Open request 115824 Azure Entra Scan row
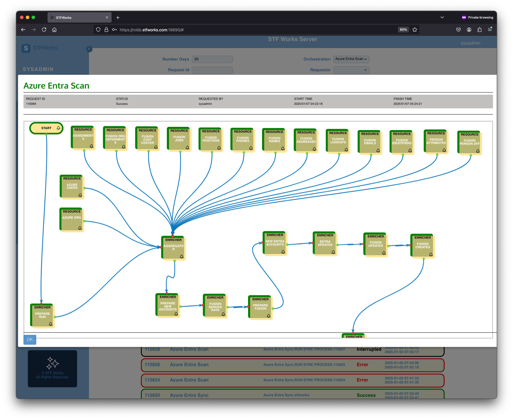 (293, 380)
